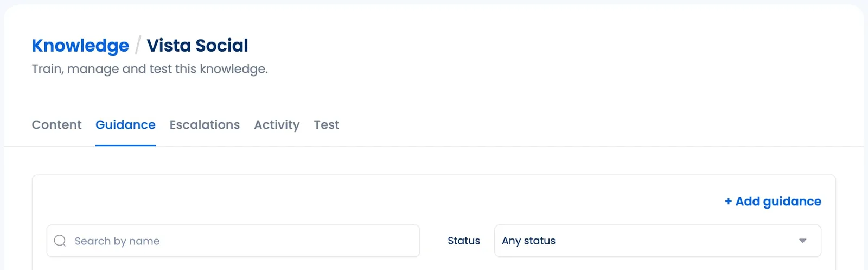Click the plus icon beside Add guidance
The height and width of the screenshot is (270, 868).
(729, 202)
